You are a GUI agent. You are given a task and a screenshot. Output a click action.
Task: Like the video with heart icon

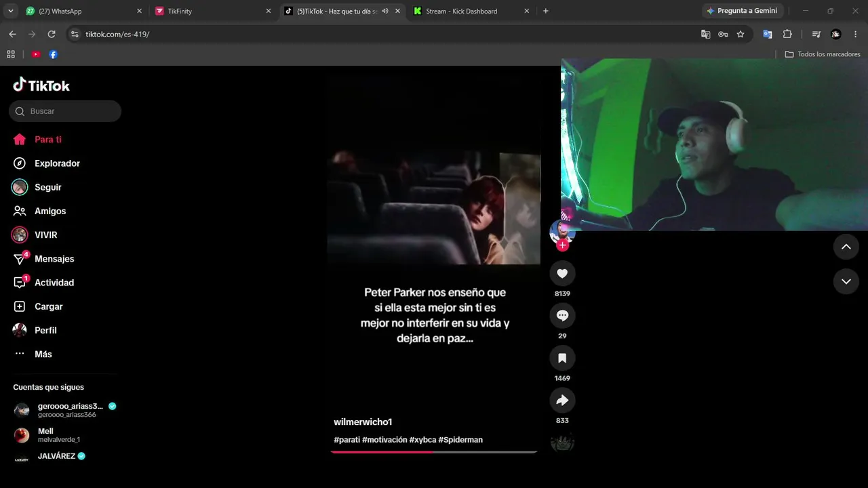point(562,273)
